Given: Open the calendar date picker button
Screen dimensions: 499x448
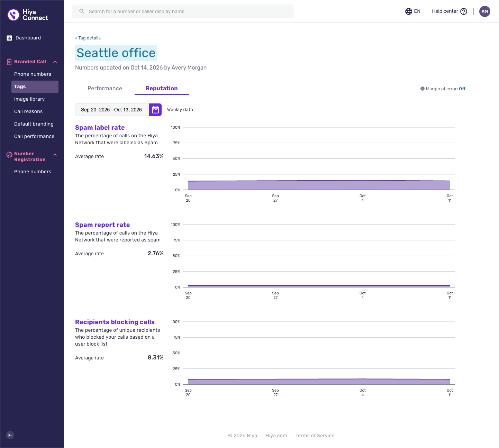Looking at the screenshot, I should pyautogui.click(x=155, y=110).
